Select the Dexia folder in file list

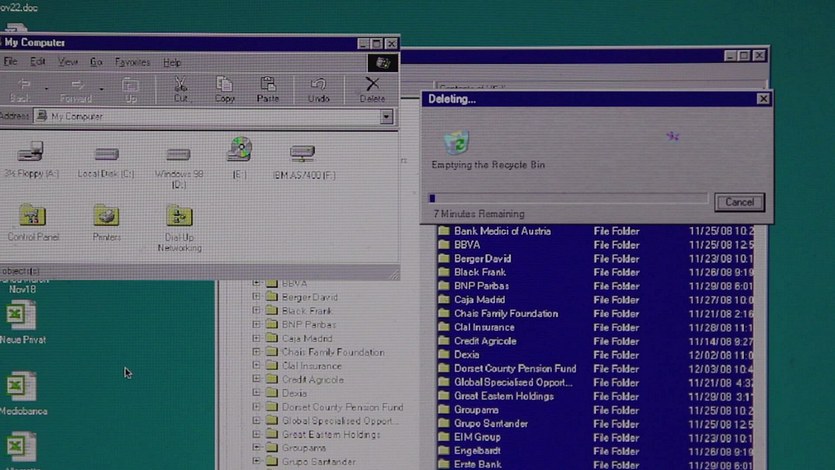466,354
